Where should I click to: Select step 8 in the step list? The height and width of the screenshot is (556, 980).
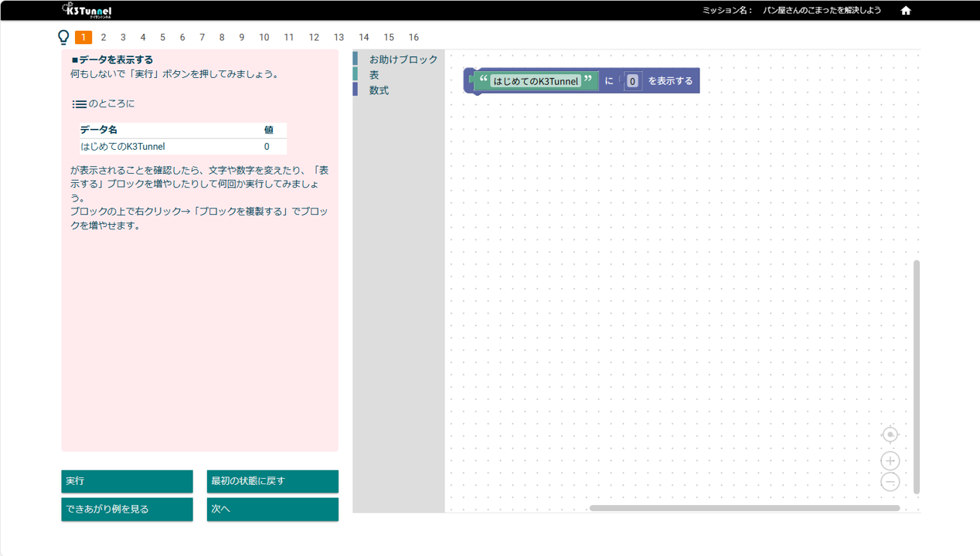[x=222, y=37]
